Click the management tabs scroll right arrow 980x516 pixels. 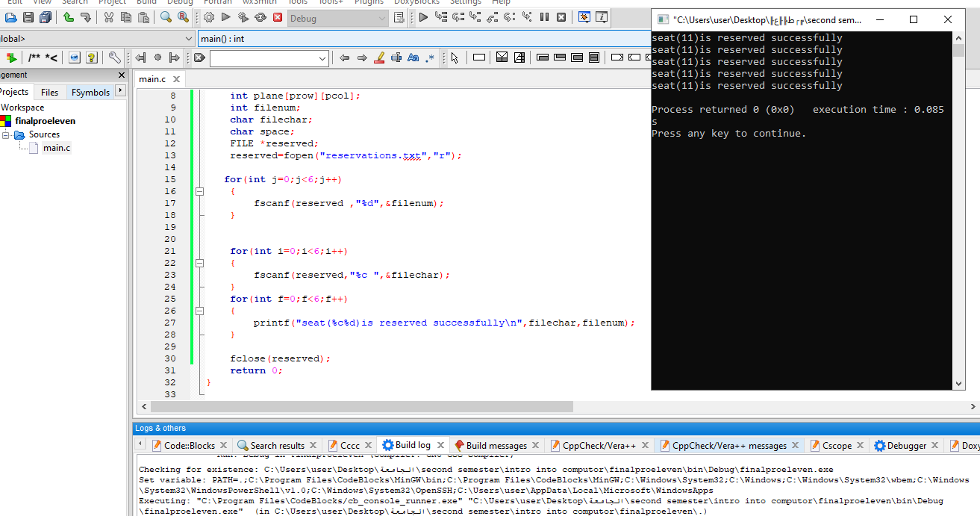120,91
